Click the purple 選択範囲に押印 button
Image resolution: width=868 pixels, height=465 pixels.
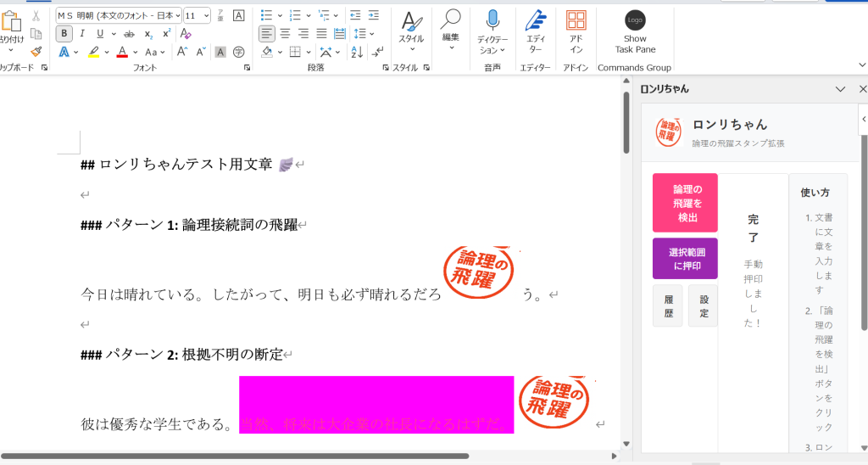click(685, 259)
